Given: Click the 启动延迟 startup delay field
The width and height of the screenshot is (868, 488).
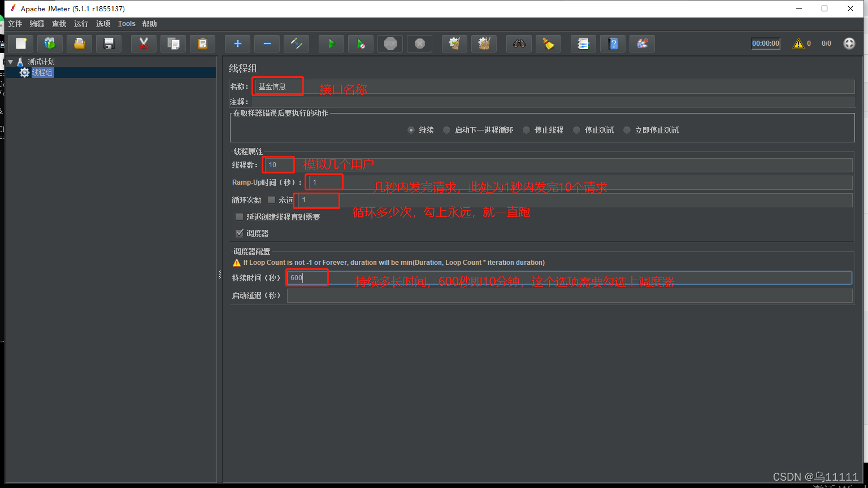Looking at the screenshot, I should point(570,295).
